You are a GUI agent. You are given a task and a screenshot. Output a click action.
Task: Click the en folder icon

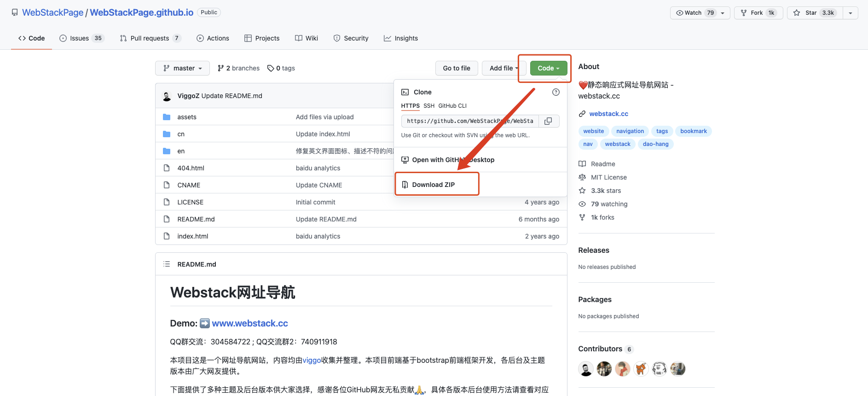(167, 151)
